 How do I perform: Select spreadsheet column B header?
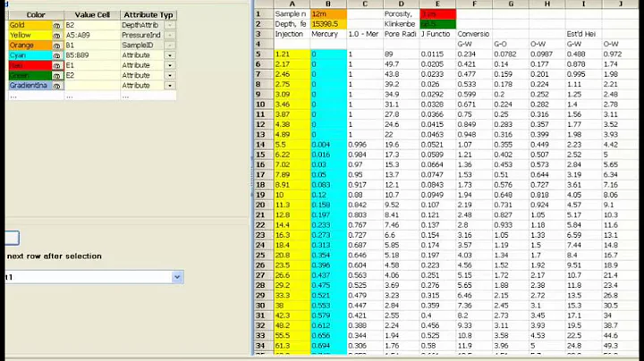tap(328, 4)
